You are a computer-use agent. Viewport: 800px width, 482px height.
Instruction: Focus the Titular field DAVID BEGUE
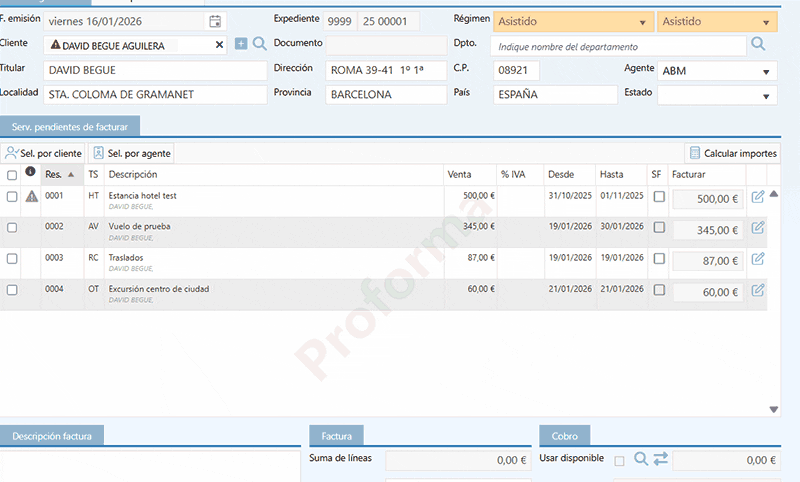[x=155, y=70]
